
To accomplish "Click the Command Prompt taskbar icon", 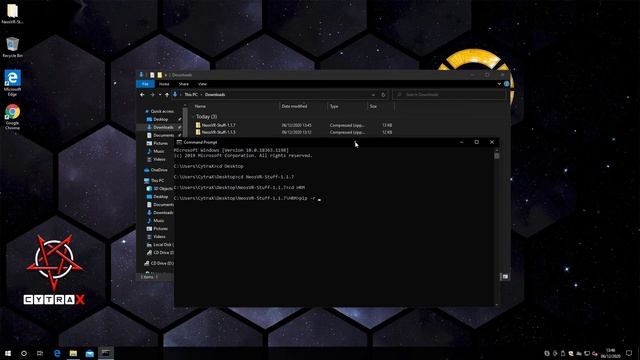I will (106, 353).
